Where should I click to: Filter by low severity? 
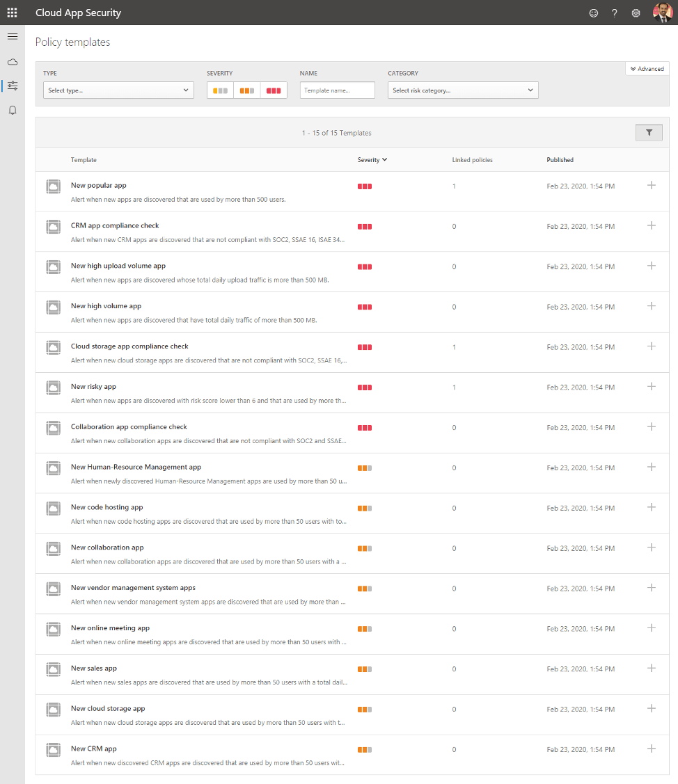220,90
